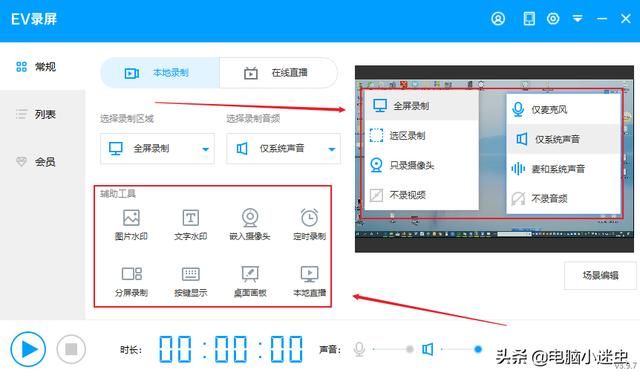
Task: Select the 本地录制 tab
Action: [x=160, y=73]
